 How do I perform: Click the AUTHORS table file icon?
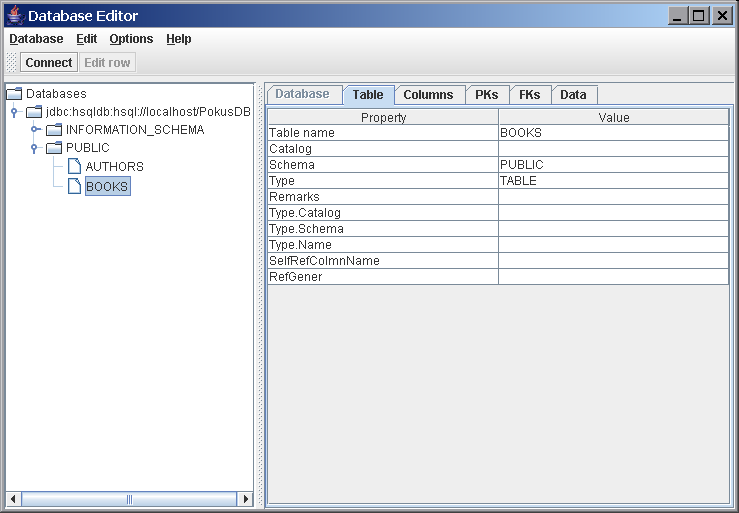(x=74, y=166)
